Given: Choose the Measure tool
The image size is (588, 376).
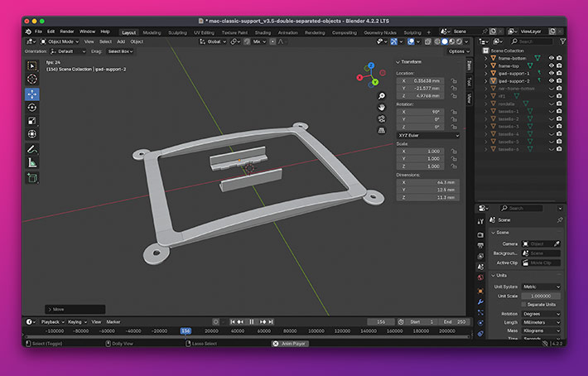Looking at the screenshot, I should 32,162.
